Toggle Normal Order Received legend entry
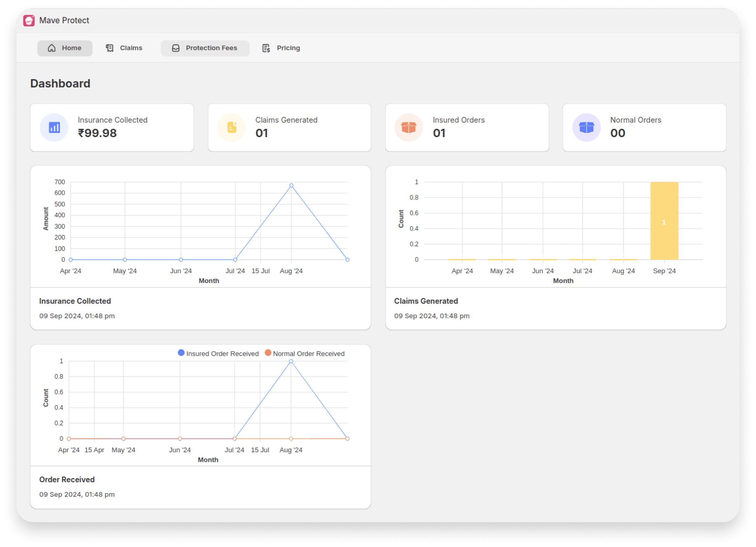Viewport: 756px width, 547px height. pyautogui.click(x=305, y=353)
